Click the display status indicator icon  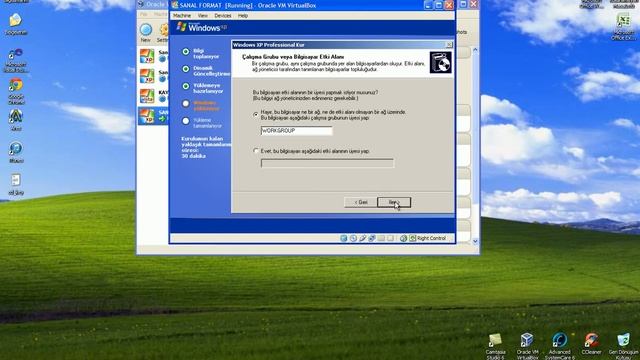click(x=391, y=238)
